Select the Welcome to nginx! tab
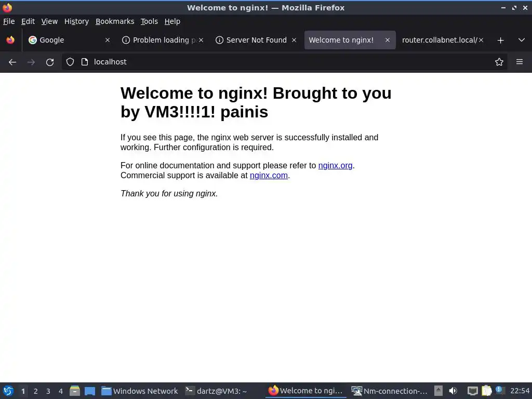 click(x=350, y=40)
